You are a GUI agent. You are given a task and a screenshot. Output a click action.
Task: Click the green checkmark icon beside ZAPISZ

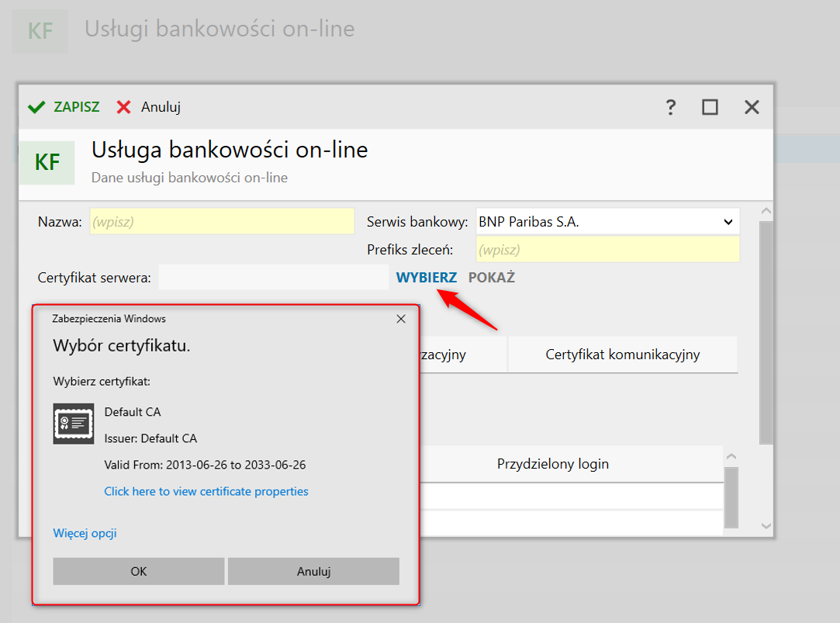coord(36,107)
